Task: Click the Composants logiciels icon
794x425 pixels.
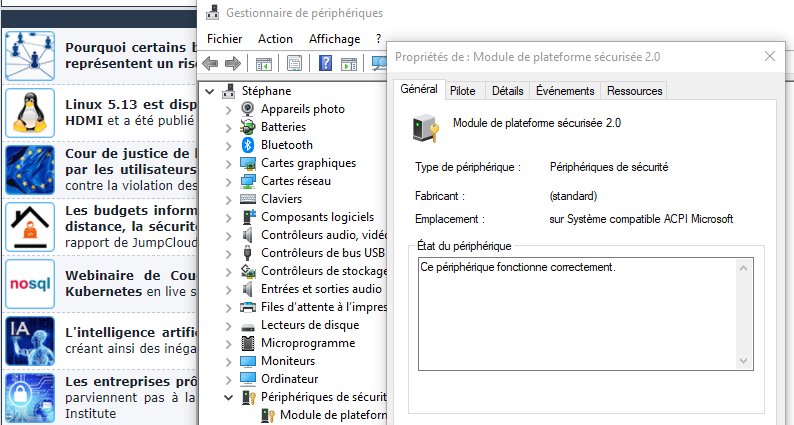Action: point(248,217)
